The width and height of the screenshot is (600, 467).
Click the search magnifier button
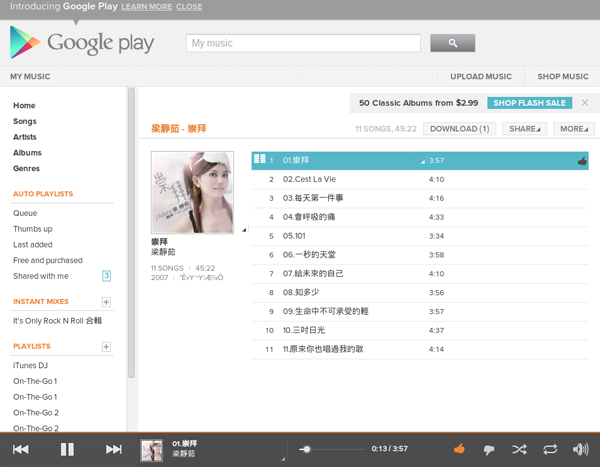click(x=452, y=43)
